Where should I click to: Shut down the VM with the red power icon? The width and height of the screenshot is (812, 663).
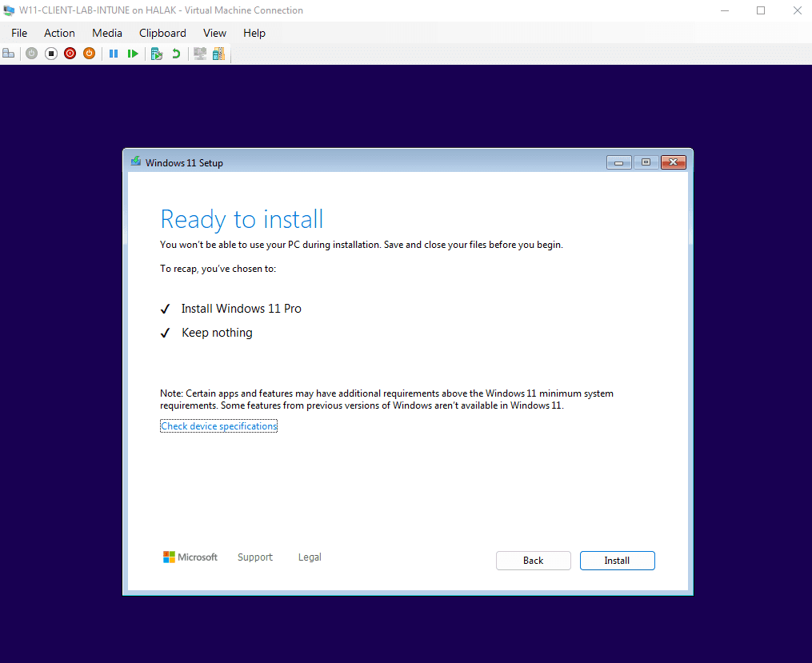[70, 53]
